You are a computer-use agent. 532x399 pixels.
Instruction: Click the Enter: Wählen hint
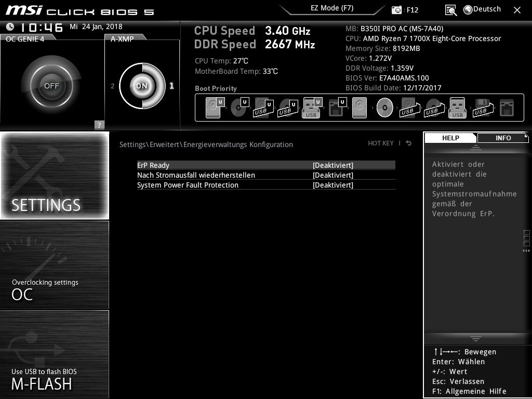coord(458,362)
